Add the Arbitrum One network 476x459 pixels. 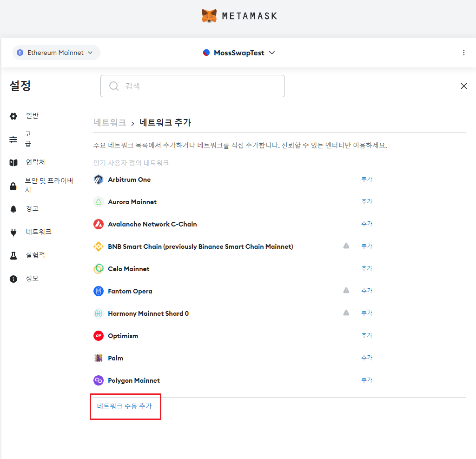tap(367, 179)
